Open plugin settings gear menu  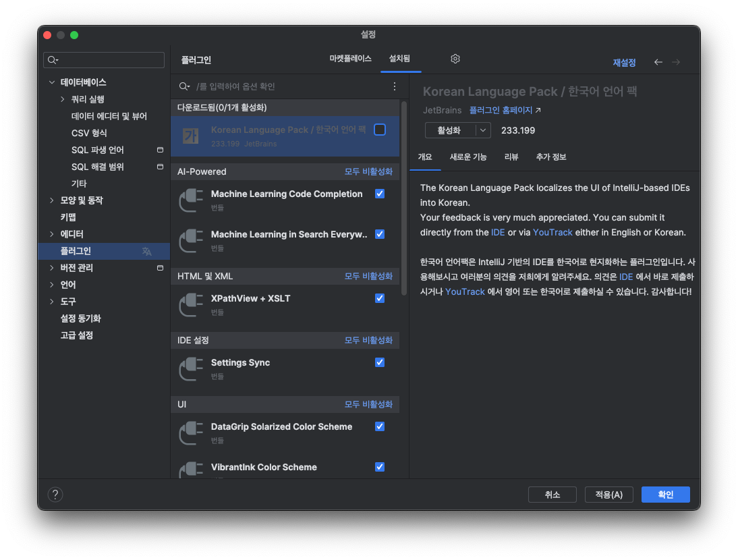pyautogui.click(x=455, y=59)
